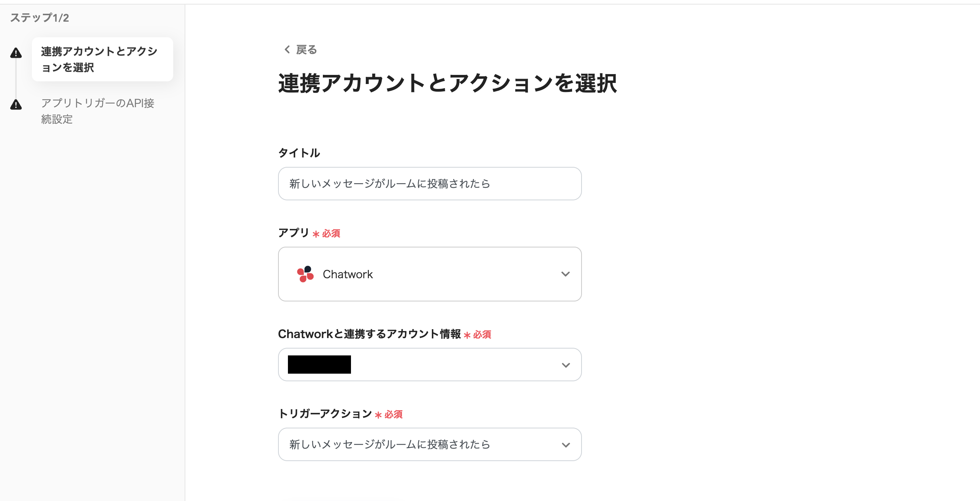Click the back chevron arrow icon
Image resolution: width=980 pixels, height=501 pixels.
coord(287,49)
